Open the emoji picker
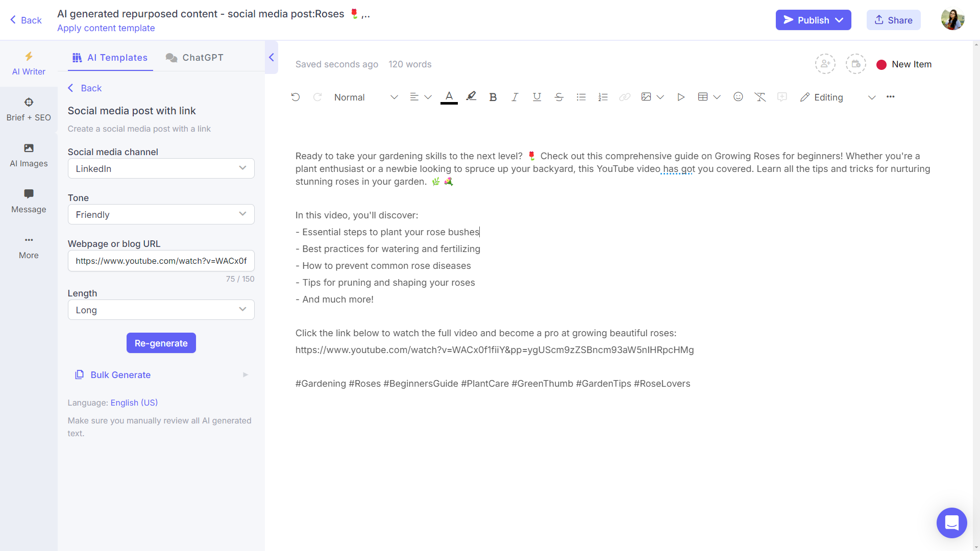The height and width of the screenshot is (551, 980). coord(738,97)
